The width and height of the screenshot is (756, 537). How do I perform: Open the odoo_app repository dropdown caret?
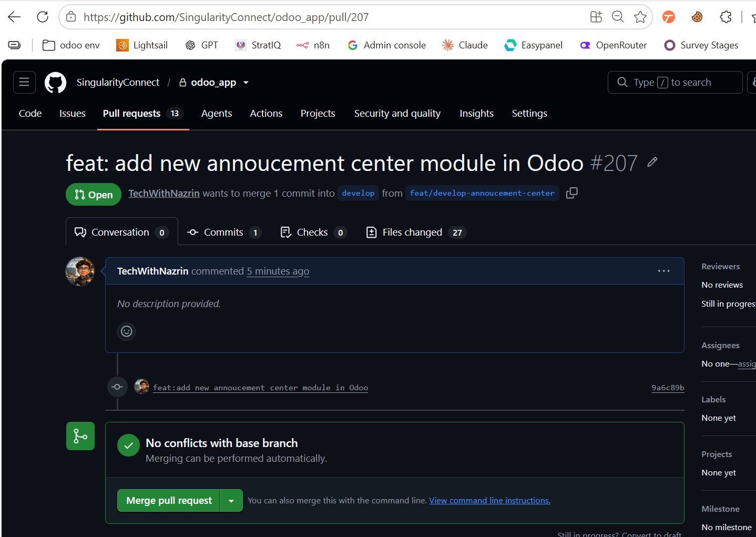click(x=246, y=83)
